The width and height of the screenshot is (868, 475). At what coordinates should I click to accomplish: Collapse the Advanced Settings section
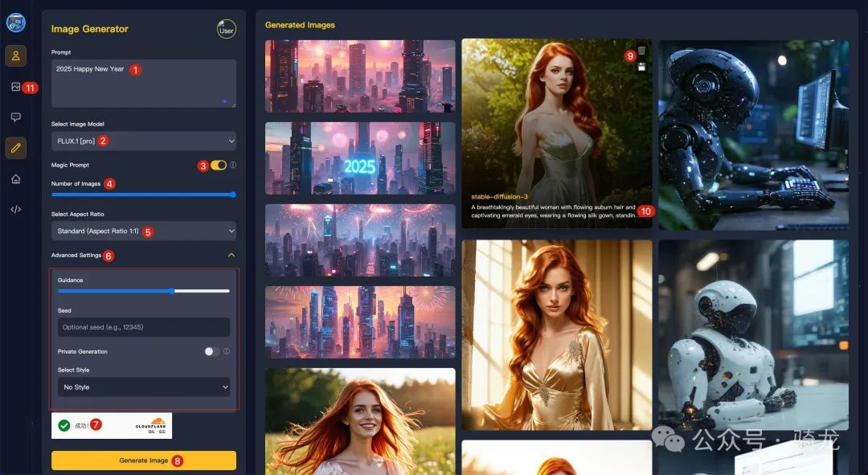[x=231, y=255]
